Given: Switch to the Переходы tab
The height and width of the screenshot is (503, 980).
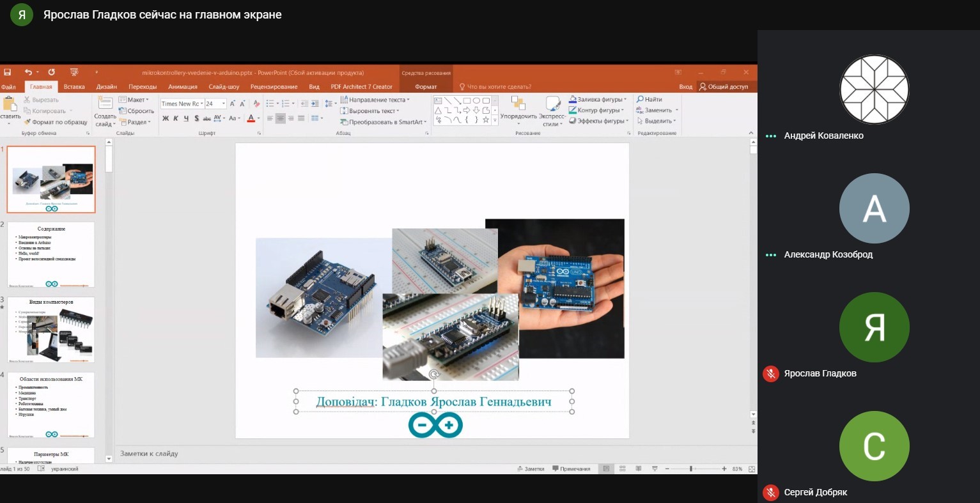Looking at the screenshot, I should coord(143,87).
